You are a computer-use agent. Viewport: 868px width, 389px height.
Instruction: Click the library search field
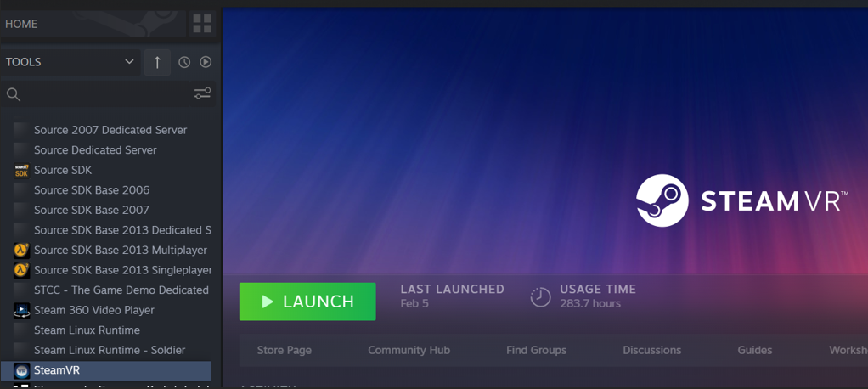(107, 94)
